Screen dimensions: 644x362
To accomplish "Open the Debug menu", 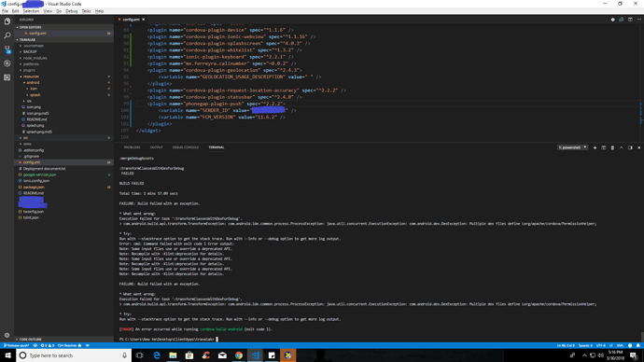I will [x=72, y=11].
